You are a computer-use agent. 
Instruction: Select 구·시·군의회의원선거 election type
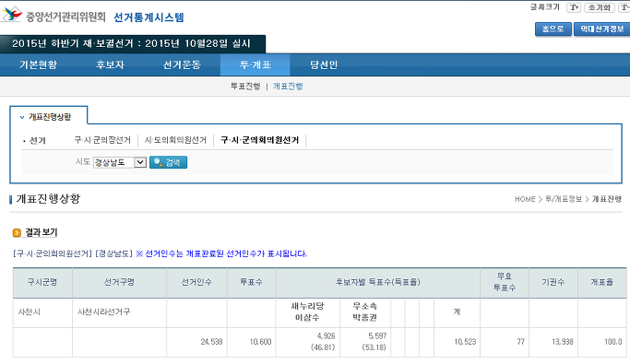click(259, 140)
